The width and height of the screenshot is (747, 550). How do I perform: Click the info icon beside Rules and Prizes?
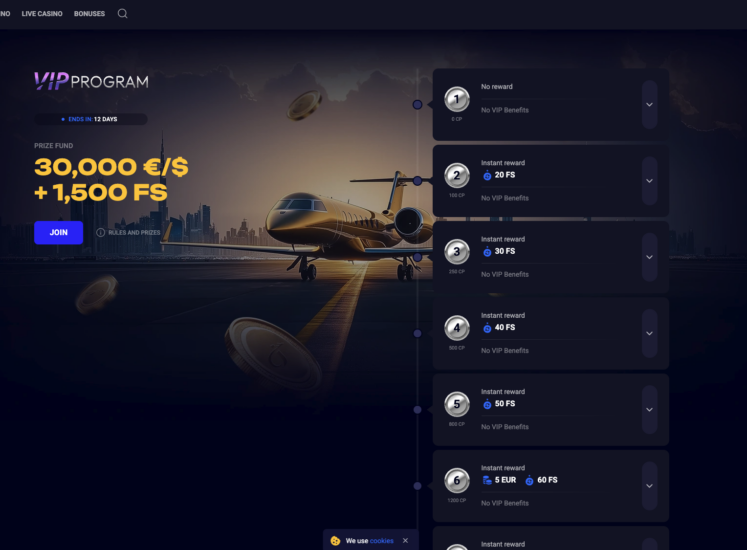pyautogui.click(x=101, y=233)
